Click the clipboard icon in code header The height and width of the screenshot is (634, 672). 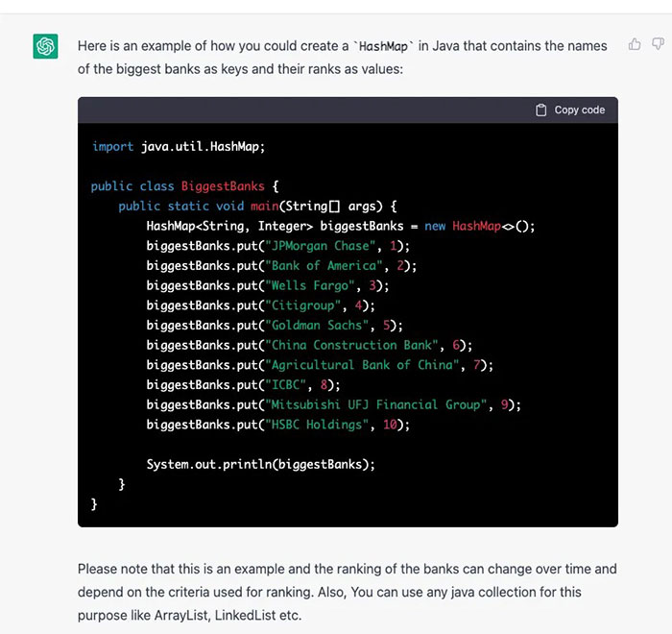[541, 110]
